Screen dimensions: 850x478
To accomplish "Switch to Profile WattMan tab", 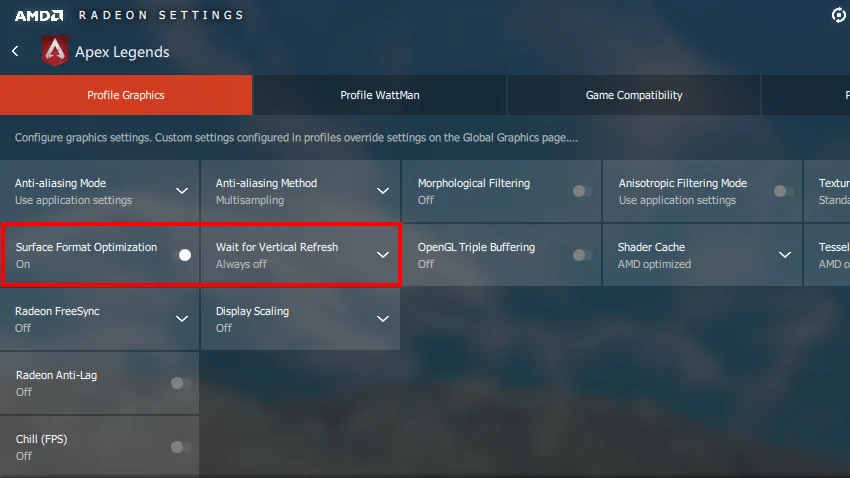I will click(x=379, y=95).
